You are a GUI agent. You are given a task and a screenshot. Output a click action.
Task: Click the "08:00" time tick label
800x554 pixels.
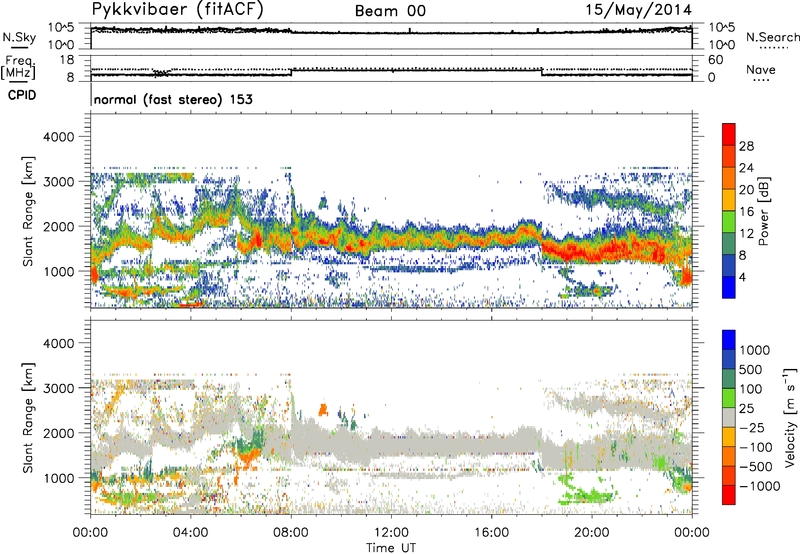pos(291,533)
